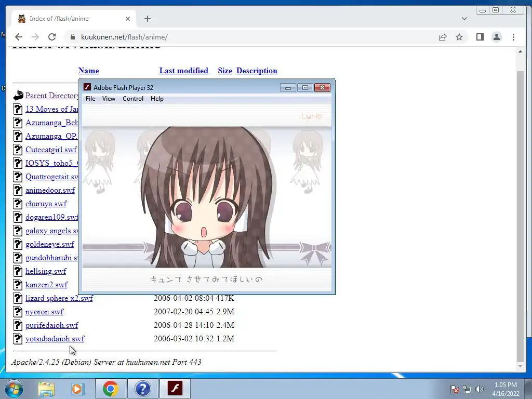Click unknown-file icon beside yotsubadaioh.swf

[x=18, y=339]
